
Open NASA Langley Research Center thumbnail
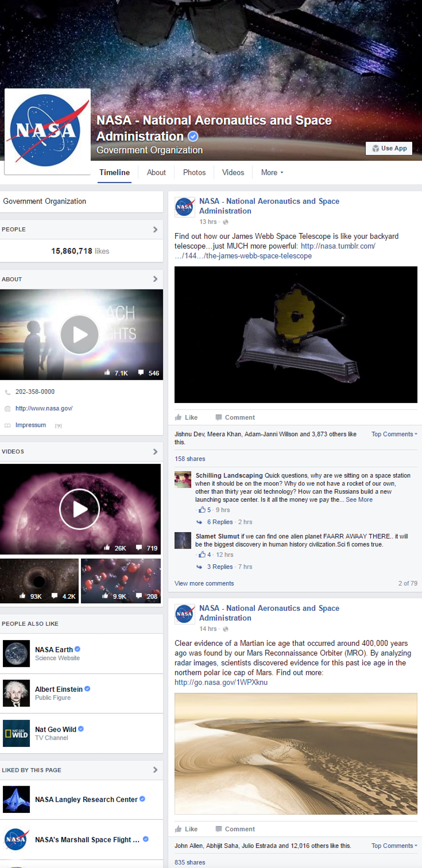[16, 799]
